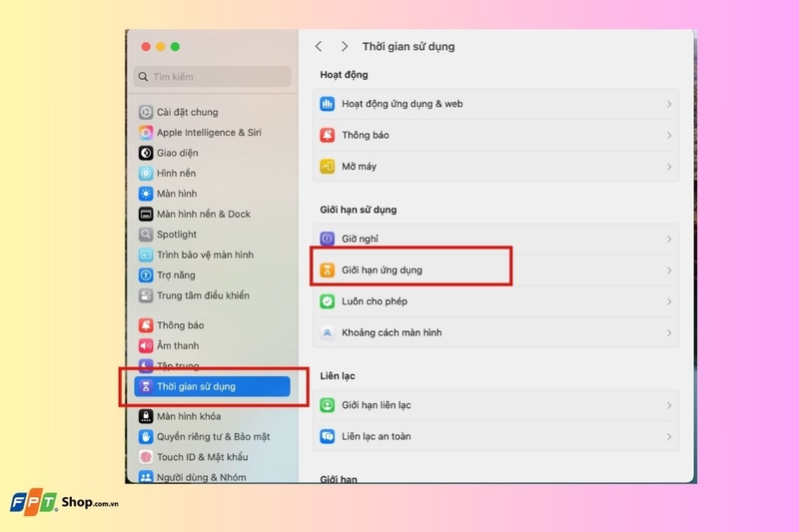Open Luôn cho phép label
Screen dimensions: 799x532
pyautogui.click(x=374, y=301)
